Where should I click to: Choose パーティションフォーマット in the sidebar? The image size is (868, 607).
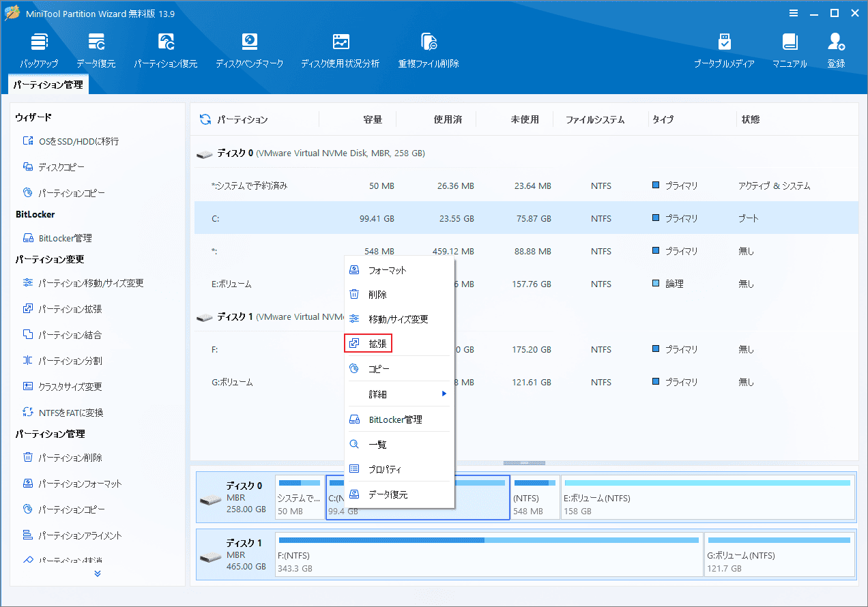(x=72, y=484)
